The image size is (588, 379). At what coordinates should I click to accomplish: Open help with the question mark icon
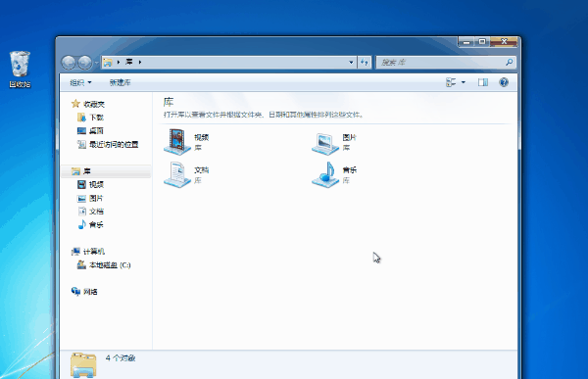coord(504,82)
